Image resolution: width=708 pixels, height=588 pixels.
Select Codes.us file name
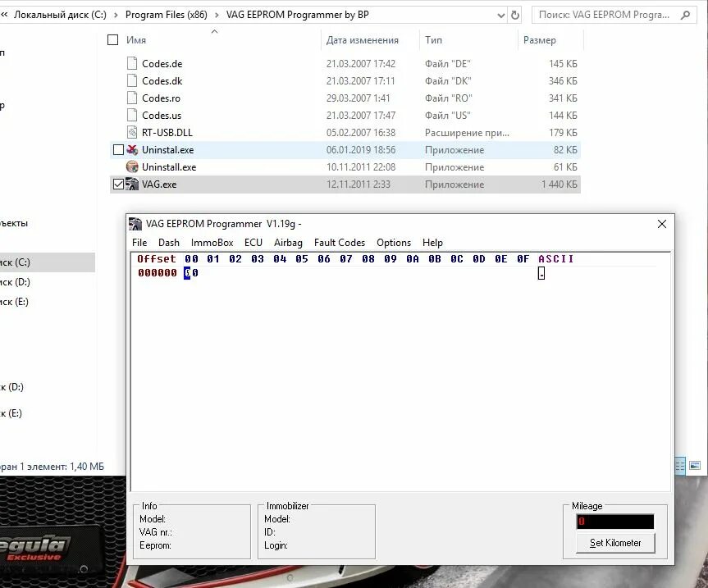click(x=162, y=115)
